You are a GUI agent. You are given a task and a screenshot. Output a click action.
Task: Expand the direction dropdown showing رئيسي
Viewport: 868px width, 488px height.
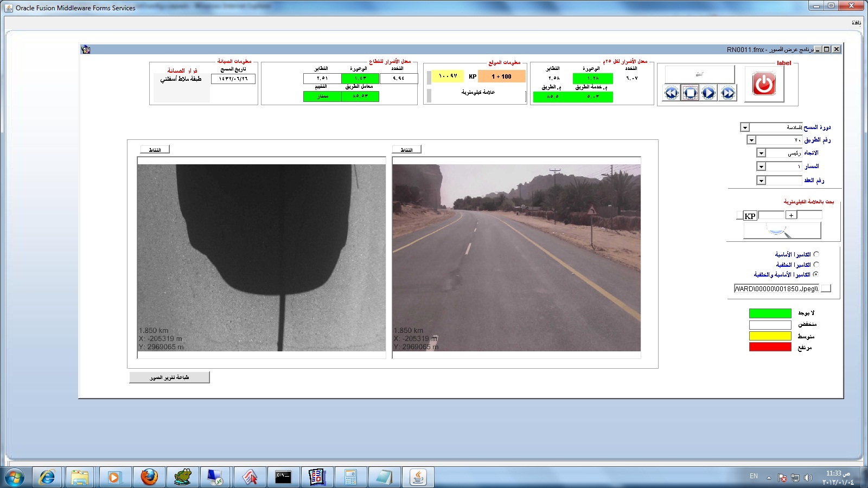[761, 153]
